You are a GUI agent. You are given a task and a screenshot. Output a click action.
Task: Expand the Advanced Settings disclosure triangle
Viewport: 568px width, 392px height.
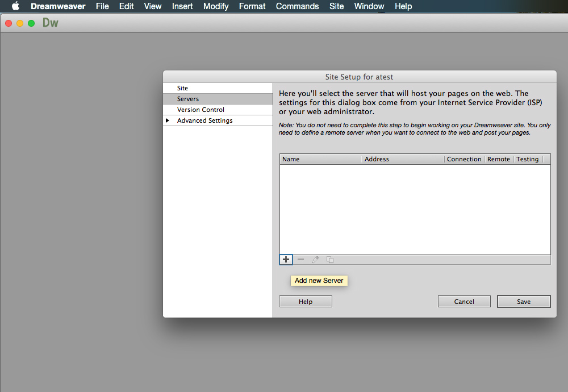(x=168, y=120)
